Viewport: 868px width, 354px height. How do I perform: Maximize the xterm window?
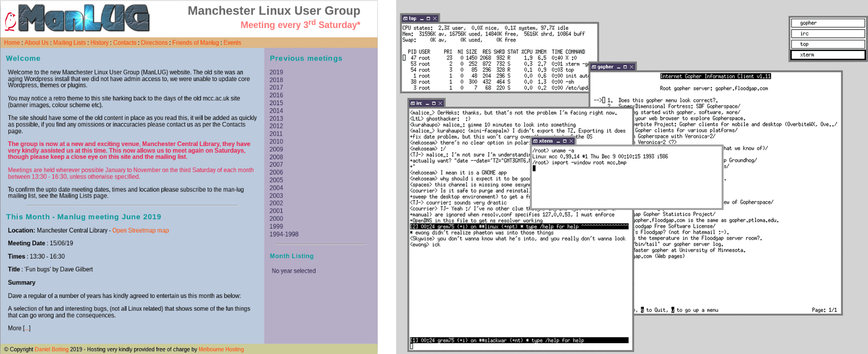pyautogui.click(x=565, y=141)
